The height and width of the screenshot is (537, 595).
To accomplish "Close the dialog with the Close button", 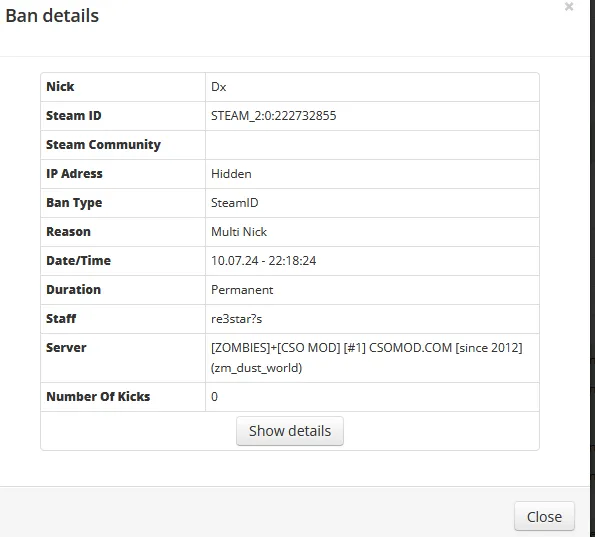I will tap(544, 517).
